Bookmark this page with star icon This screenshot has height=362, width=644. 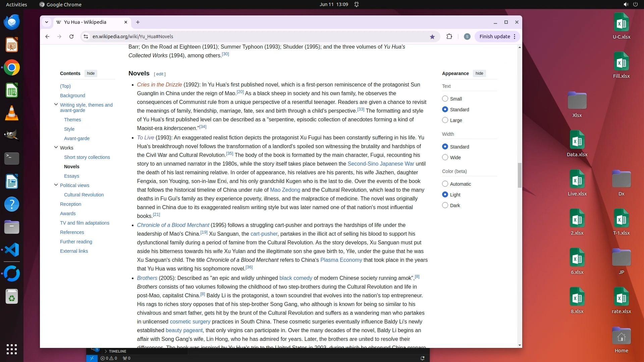(x=432, y=37)
